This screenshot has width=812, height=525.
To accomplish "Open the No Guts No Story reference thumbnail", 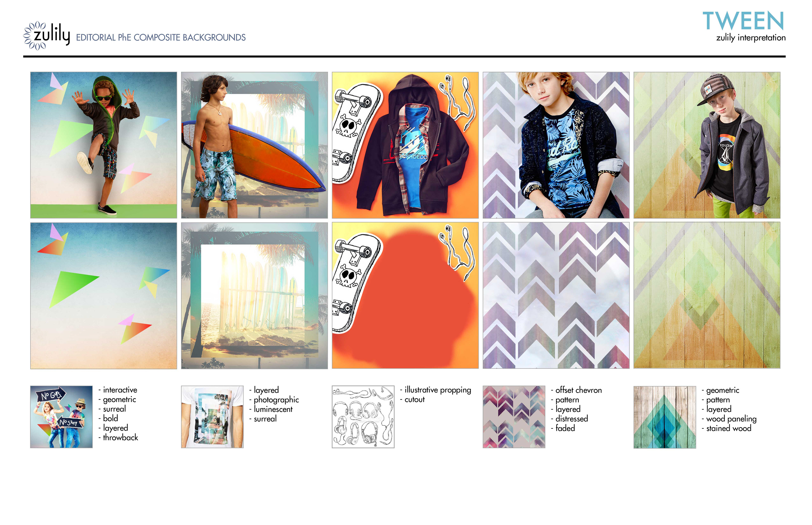I will coord(61,417).
